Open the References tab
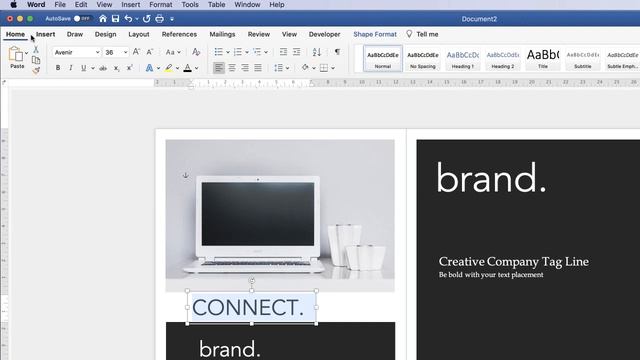The width and height of the screenshot is (640, 360). pyautogui.click(x=179, y=34)
